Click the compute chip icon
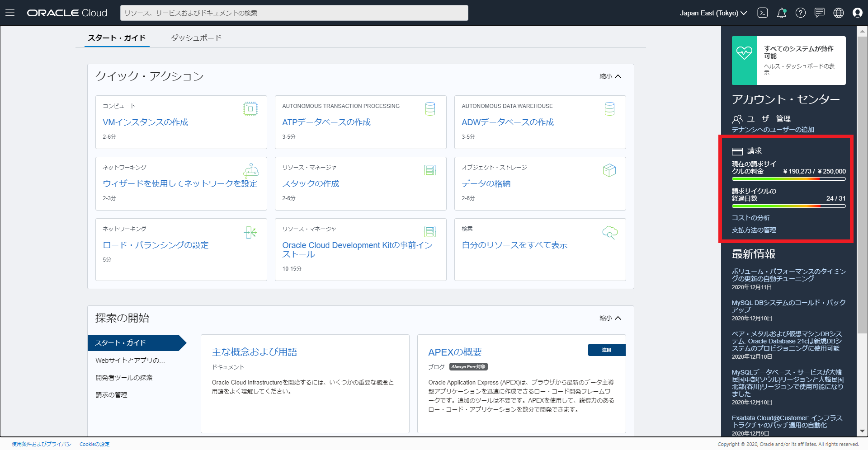The height and width of the screenshot is (450, 868). (x=250, y=109)
